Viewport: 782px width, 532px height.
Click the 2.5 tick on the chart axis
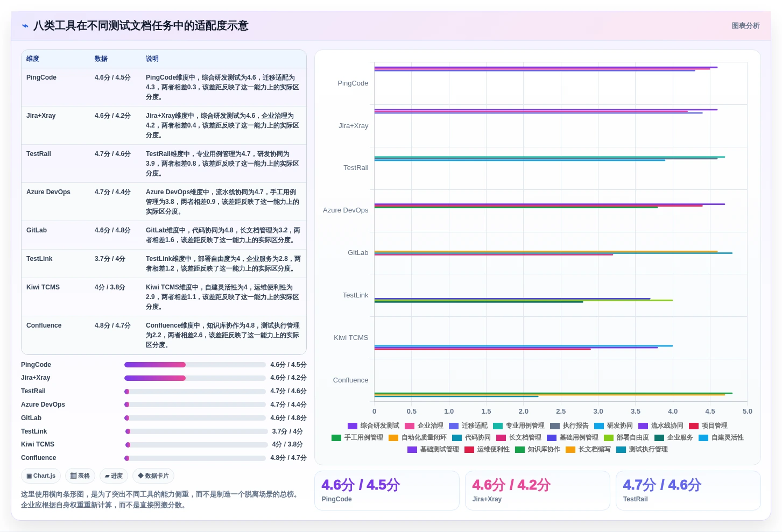[x=561, y=412]
